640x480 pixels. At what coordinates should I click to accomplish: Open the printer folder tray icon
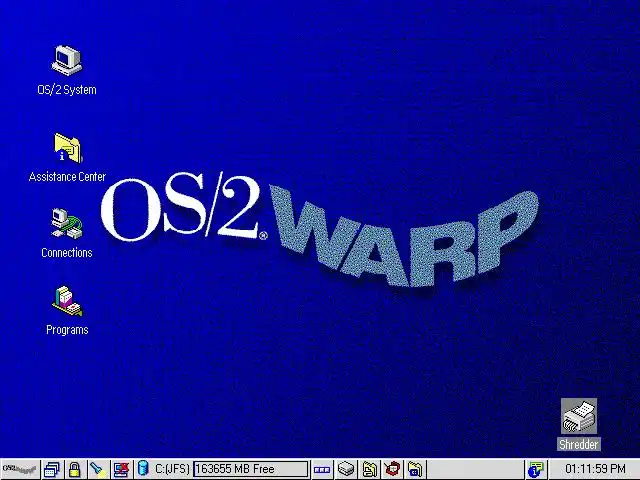click(x=369, y=469)
